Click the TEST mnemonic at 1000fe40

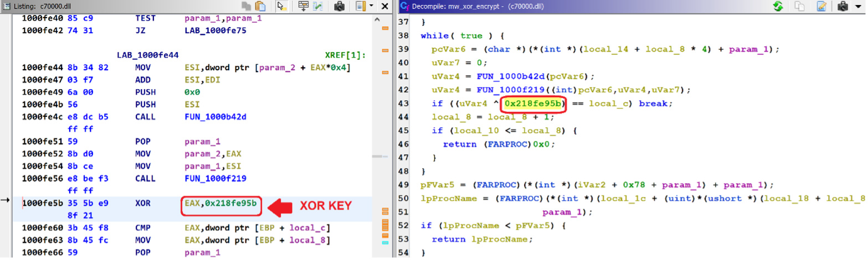[145, 18]
